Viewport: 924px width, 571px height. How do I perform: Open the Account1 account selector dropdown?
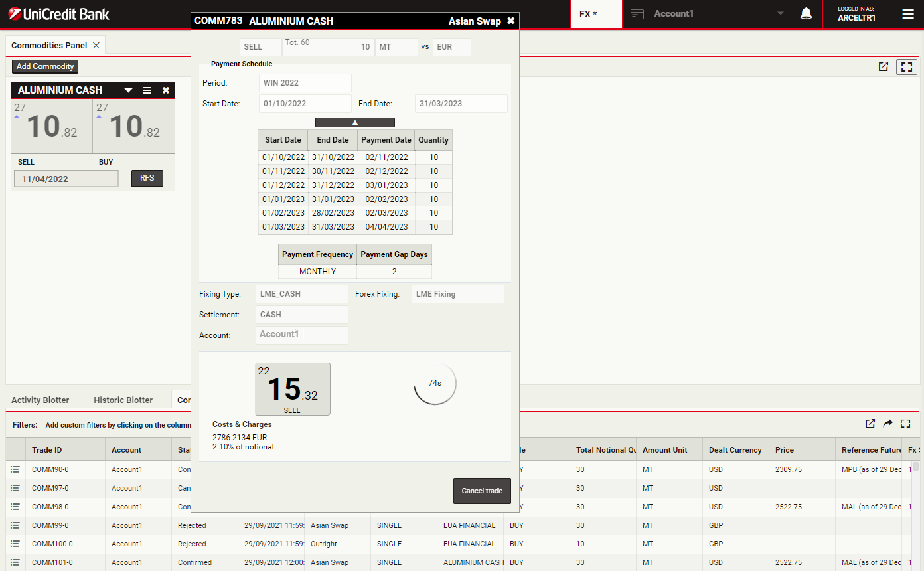tap(780, 14)
